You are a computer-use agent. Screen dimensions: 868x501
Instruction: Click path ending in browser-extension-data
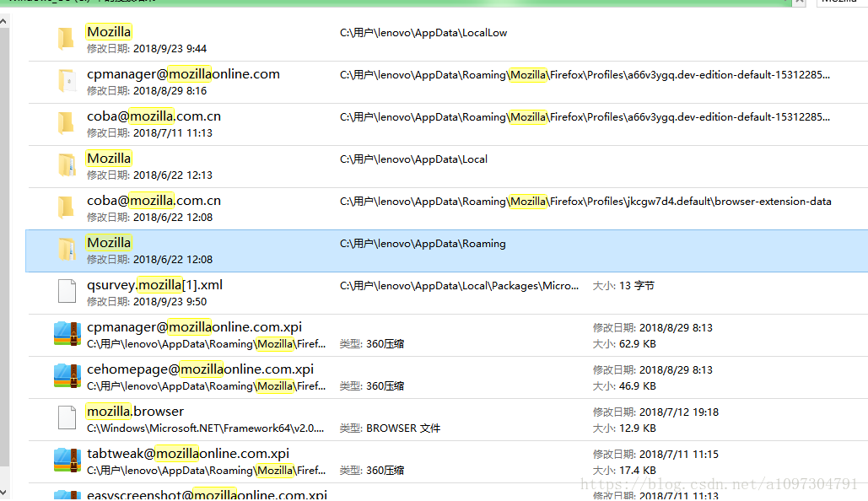pyautogui.click(x=585, y=202)
